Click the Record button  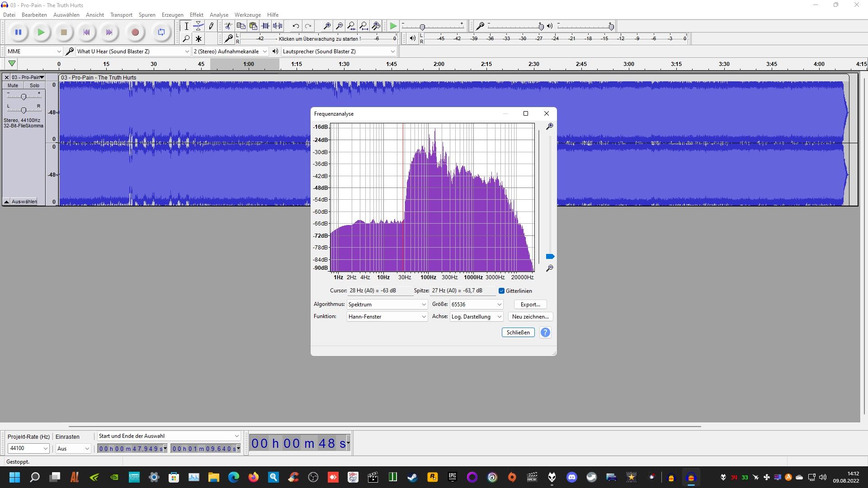click(135, 32)
